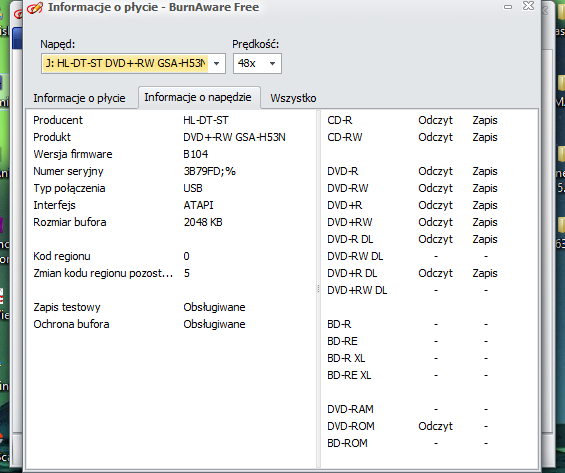The image size is (565, 473).
Task: Click the DVD-ROM row label
Action: coord(351,426)
